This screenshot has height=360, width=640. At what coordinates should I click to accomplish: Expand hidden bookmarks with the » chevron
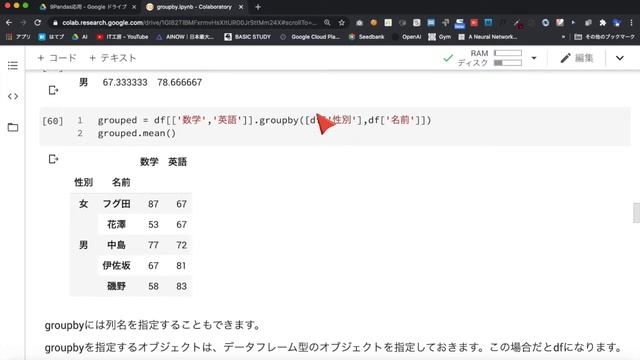tap(564, 37)
